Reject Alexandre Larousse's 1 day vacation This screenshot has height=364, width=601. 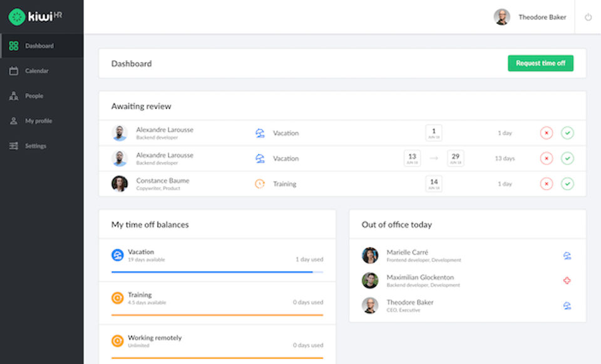coord(547,133)
